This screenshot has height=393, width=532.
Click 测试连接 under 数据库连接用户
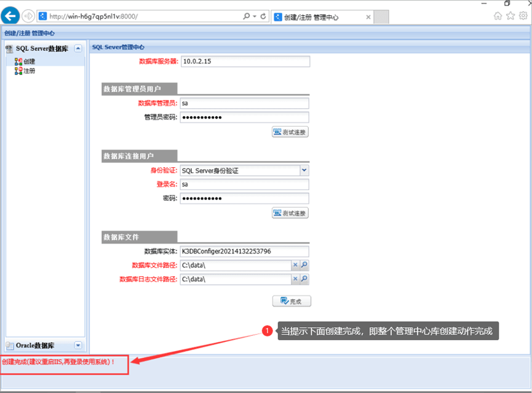click(290, 213)
